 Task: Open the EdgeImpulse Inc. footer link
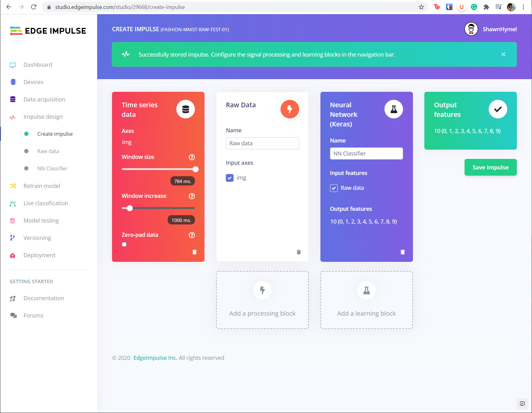(x=155, y=358)
